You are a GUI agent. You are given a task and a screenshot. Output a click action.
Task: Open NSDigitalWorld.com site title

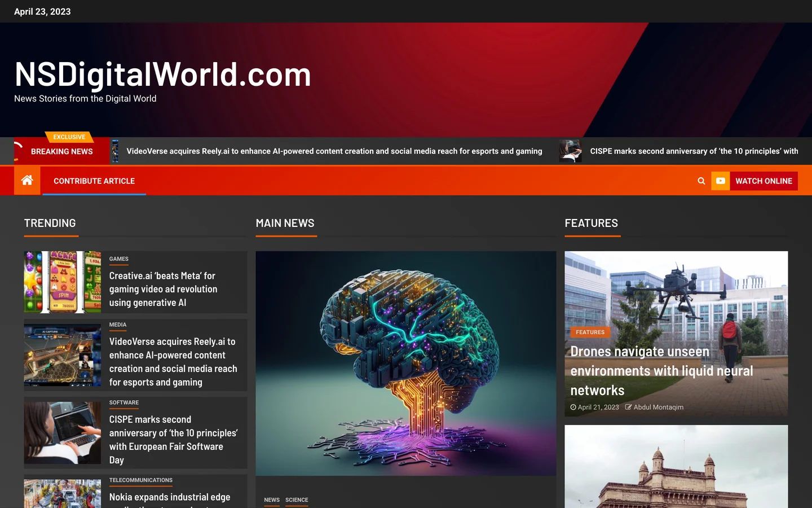coord(163,74)
